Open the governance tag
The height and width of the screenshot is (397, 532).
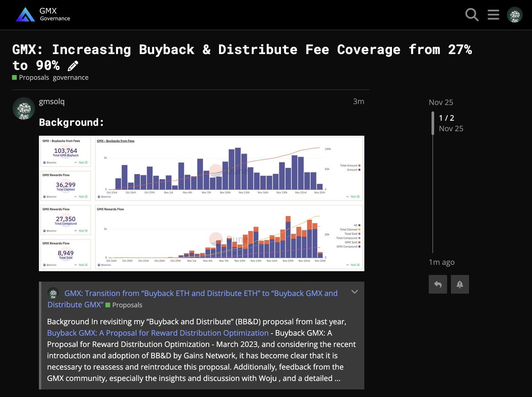[x=70, y=78]
